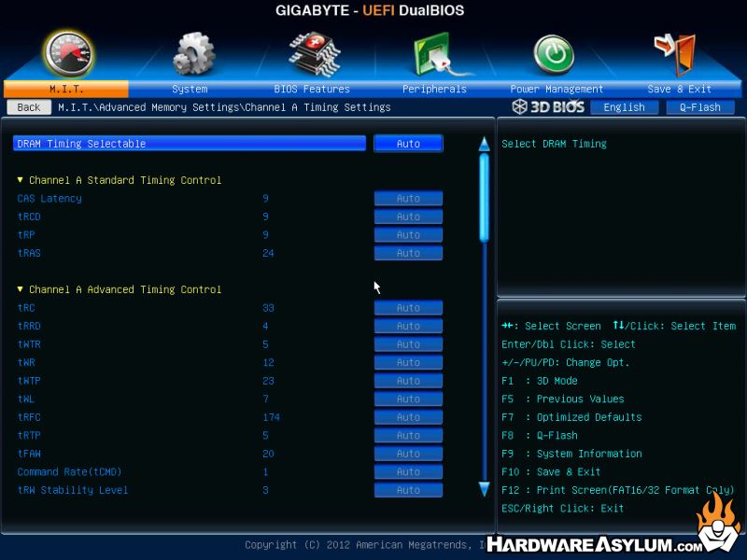
Task: Open the tWTP Auto dropdown
Action: [408, 381]
